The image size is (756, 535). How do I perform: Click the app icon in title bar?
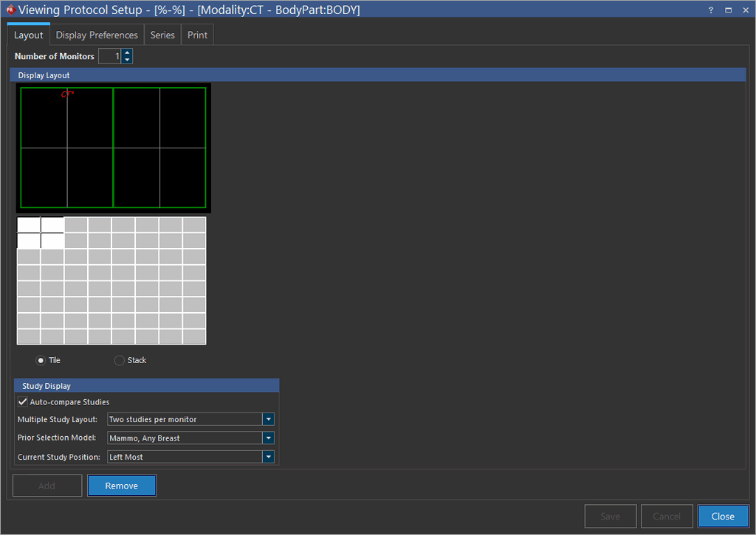pyautogui.click(x=10, y=10)
